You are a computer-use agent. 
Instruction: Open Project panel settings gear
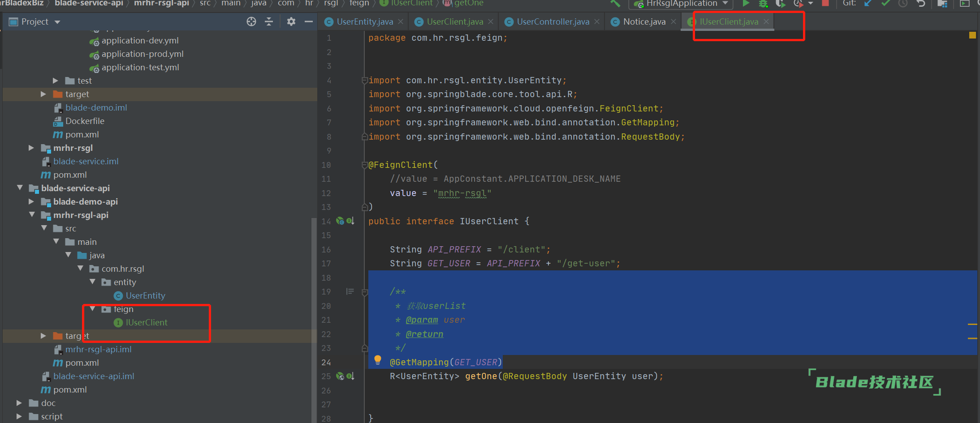pyautogui.click(x=291, y=21)
